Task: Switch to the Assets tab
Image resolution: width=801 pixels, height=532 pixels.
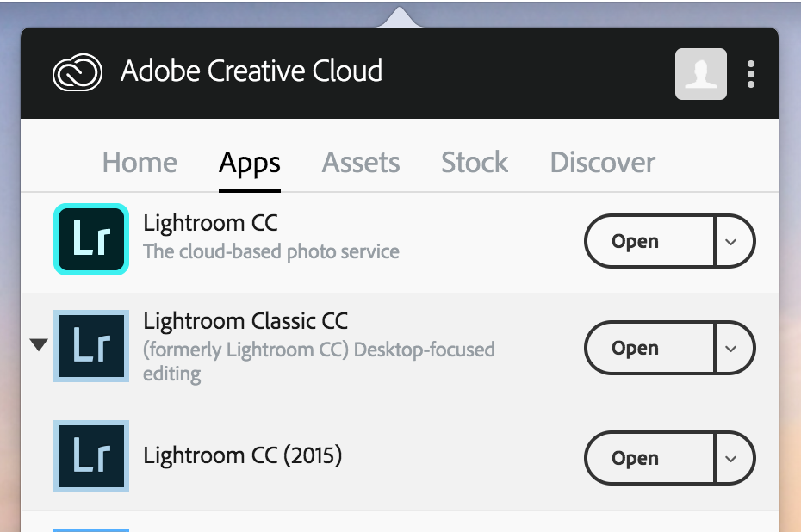Action: coord(361,163)
